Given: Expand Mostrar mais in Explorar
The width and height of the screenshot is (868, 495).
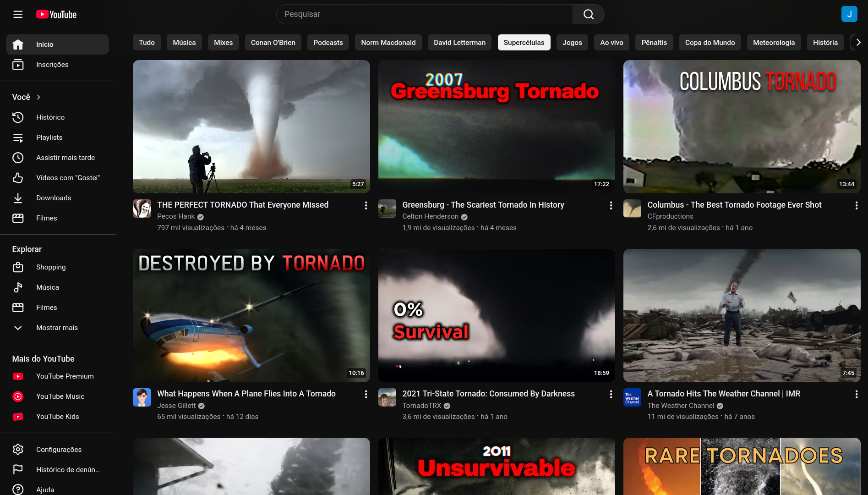Looking at the screenshot, I should (x=57, y=328).
